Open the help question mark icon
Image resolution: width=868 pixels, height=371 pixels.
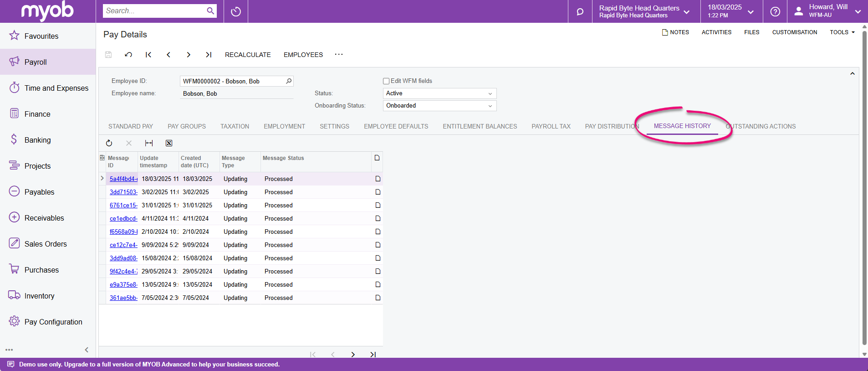pos(775,11)
